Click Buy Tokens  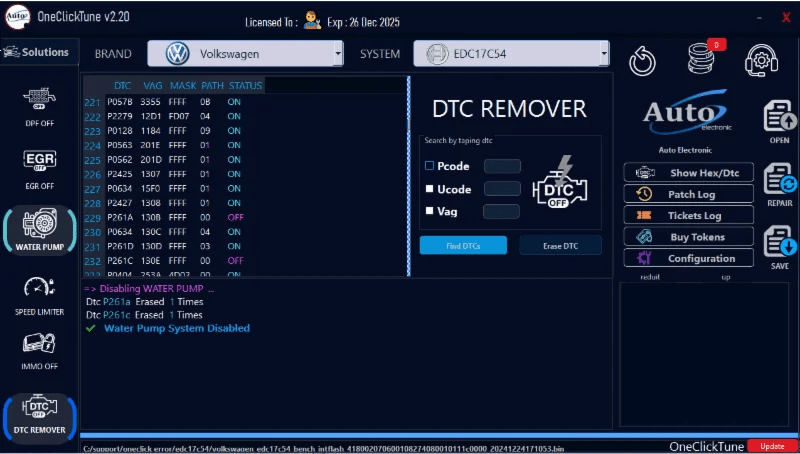(688, 237)
